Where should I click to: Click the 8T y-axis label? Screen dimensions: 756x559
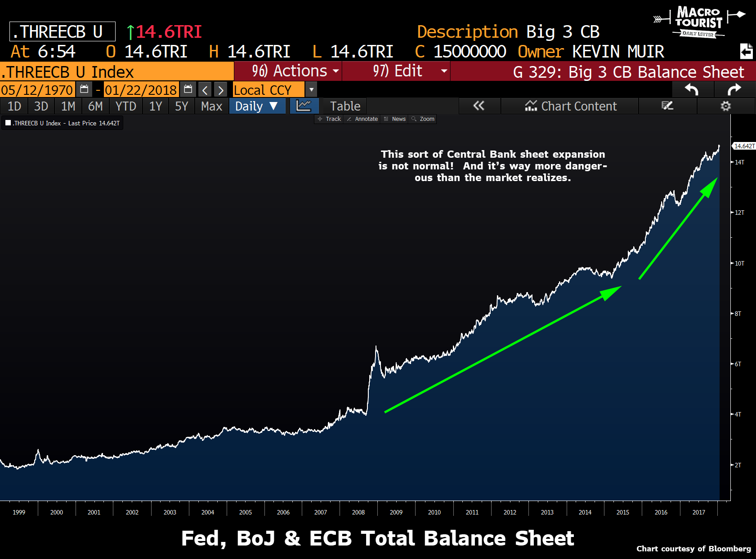pyautogui.click(x=738, y=314)
